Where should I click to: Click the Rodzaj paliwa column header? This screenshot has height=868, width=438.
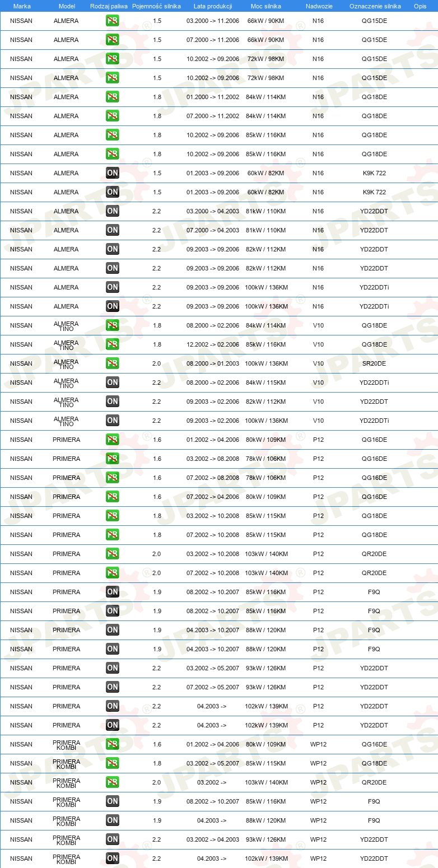pyautogui.click(x=109, y=6)
